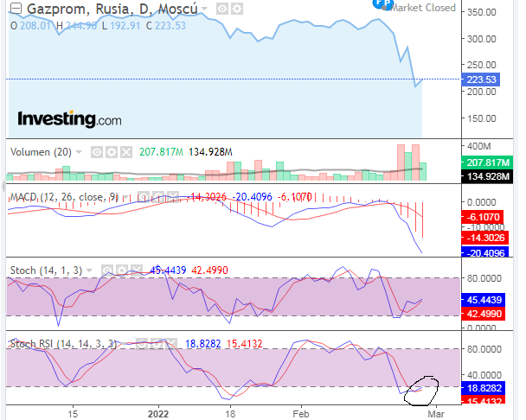Viewport: 526px width, 420px height.
Task: Collapse the Gazprom chart legend box
Action: [16, 9]
